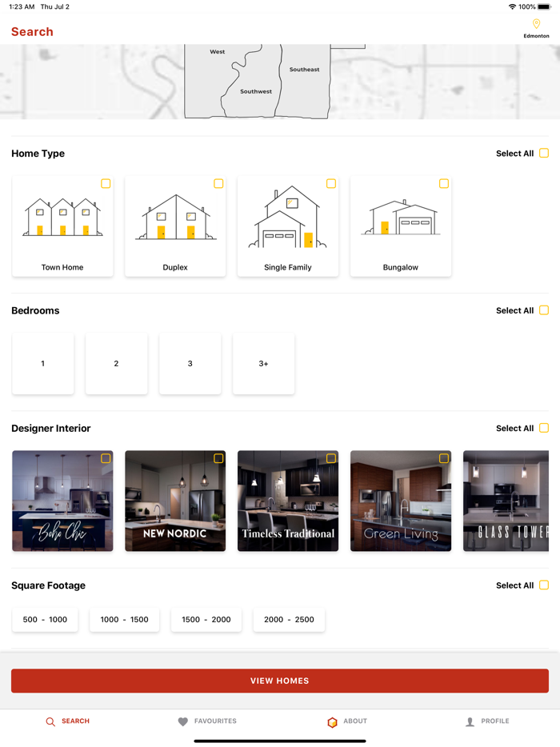The image size is (560, 747).
Task: Open the Profile person icon tab
Action: coord(470,721)
